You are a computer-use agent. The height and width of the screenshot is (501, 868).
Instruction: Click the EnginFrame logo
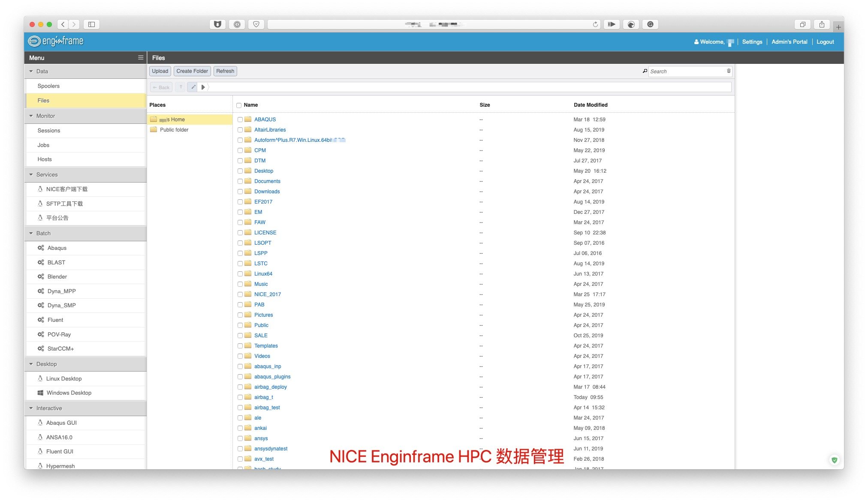[x=56, y=41]
